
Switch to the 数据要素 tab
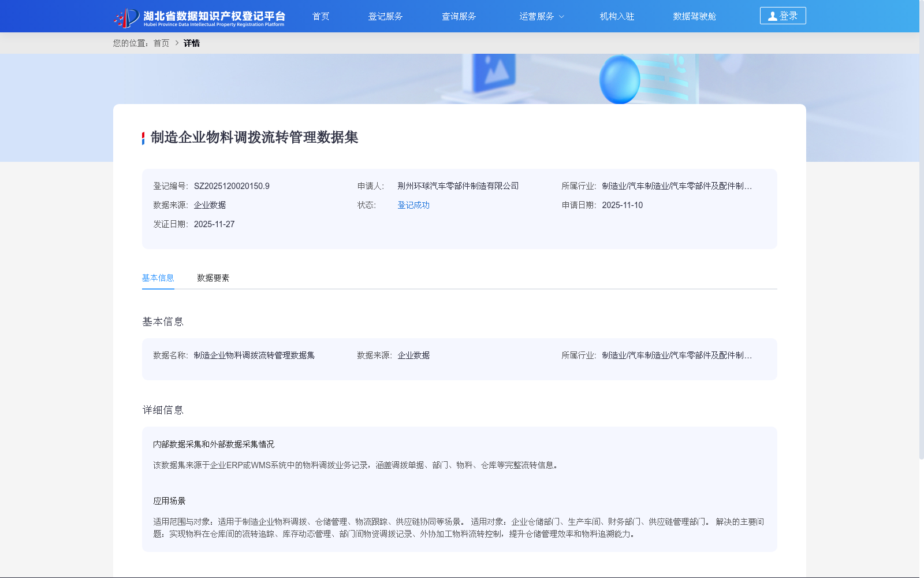point(213,278)
